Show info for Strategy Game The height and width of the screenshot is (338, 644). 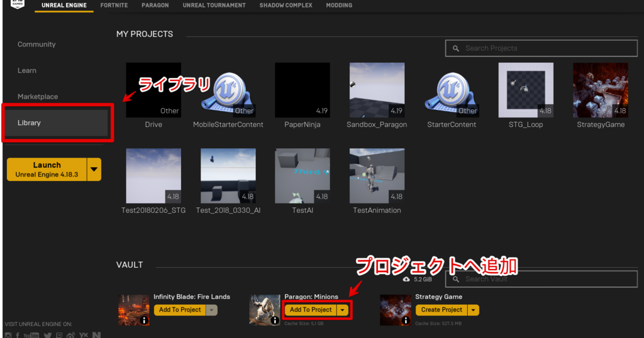[406, 320]
